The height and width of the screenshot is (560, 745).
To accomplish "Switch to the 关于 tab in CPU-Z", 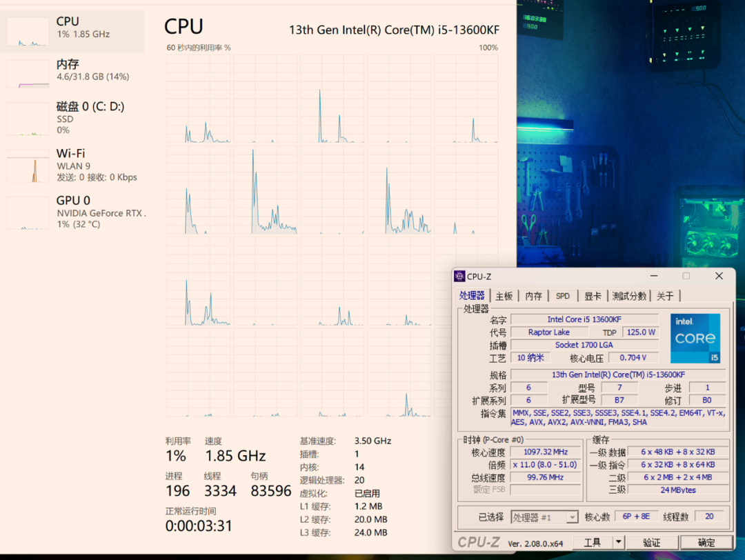I will 665,296.
